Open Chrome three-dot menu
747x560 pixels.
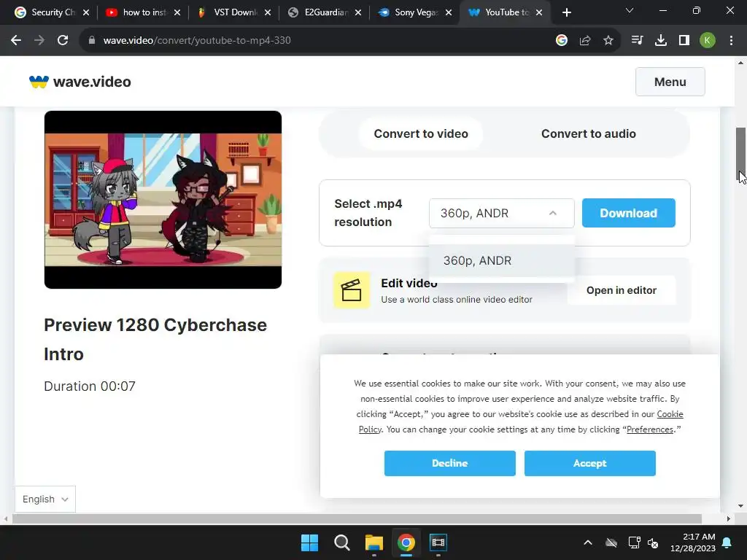point(731,41)
